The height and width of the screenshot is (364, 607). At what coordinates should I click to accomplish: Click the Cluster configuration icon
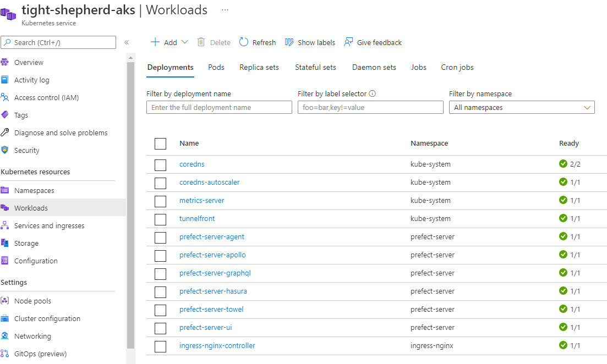[4, 318]
